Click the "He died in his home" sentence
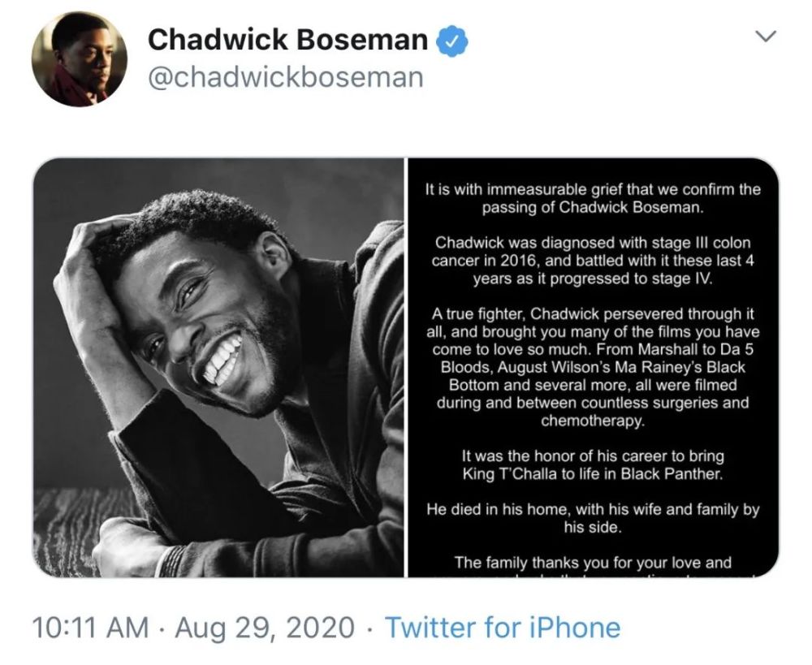Image resolution: width=812 pixels, height=665 pixels. [592, 519]
